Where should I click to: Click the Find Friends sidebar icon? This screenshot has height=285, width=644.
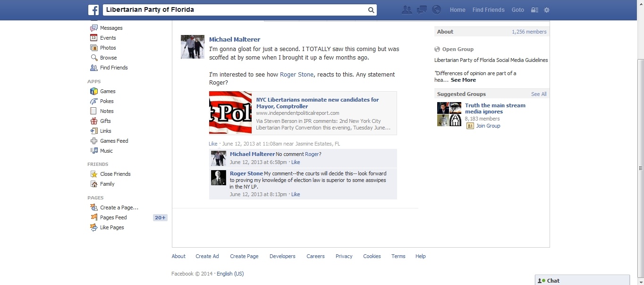pyautogui.click(x=94, y=68)
